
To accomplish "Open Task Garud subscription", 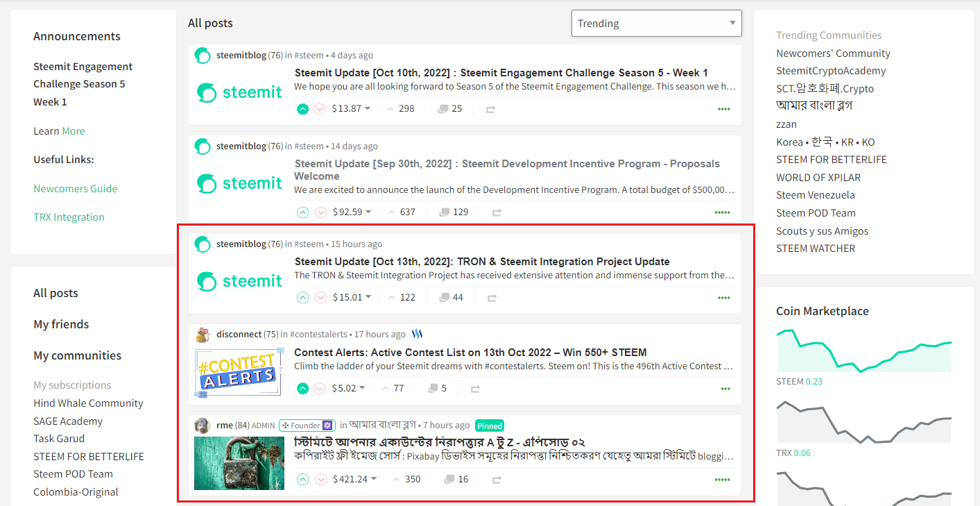I will click(x=59, y=439).
